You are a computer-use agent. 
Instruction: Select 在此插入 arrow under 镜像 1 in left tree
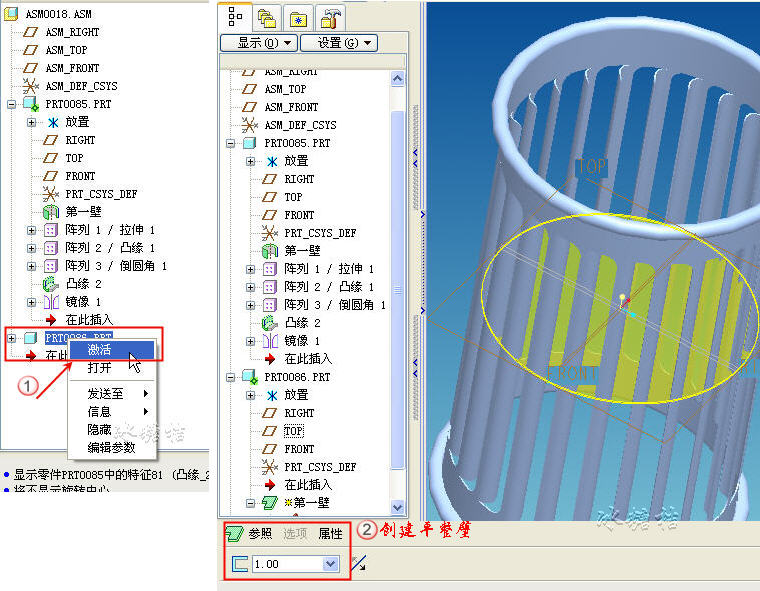[x=51, y=320]
